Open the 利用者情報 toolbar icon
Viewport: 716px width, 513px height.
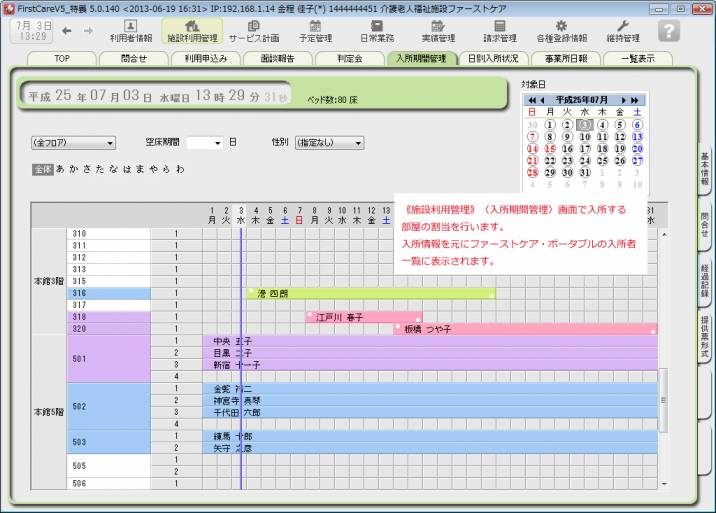click(x=130, y=30)
